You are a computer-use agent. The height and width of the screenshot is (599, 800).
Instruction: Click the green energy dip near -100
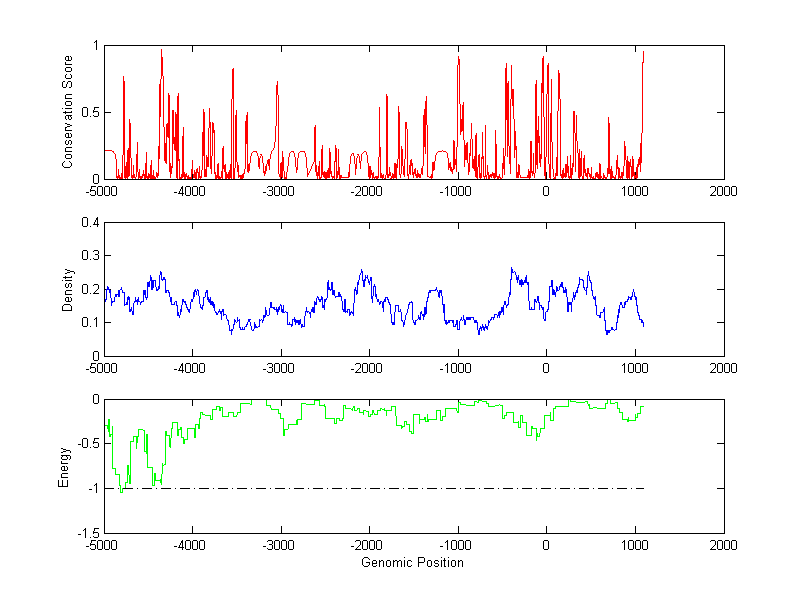tap(537, 437)
